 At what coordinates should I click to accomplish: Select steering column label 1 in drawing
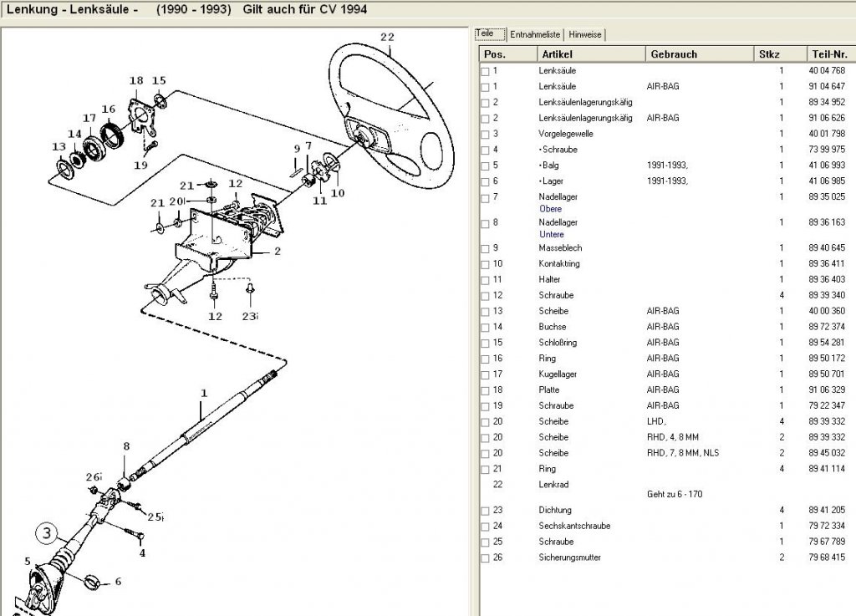click(204, 393)
